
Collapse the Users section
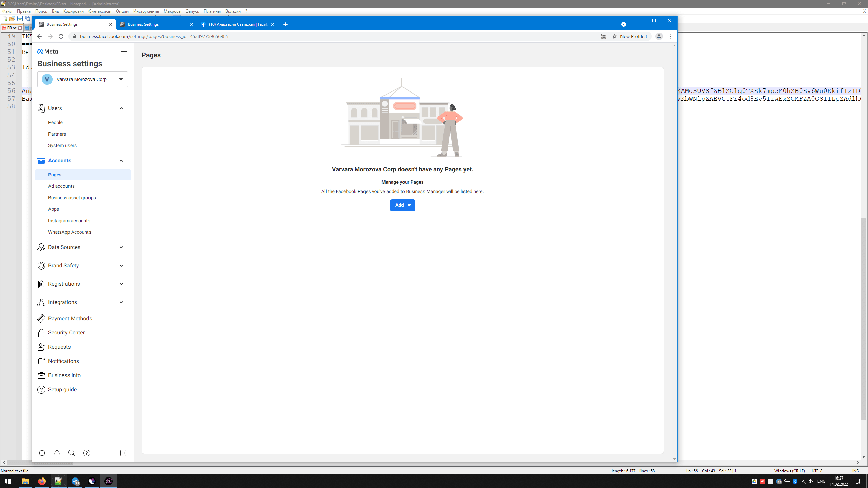pyautogui.click(x=121, y=108)
